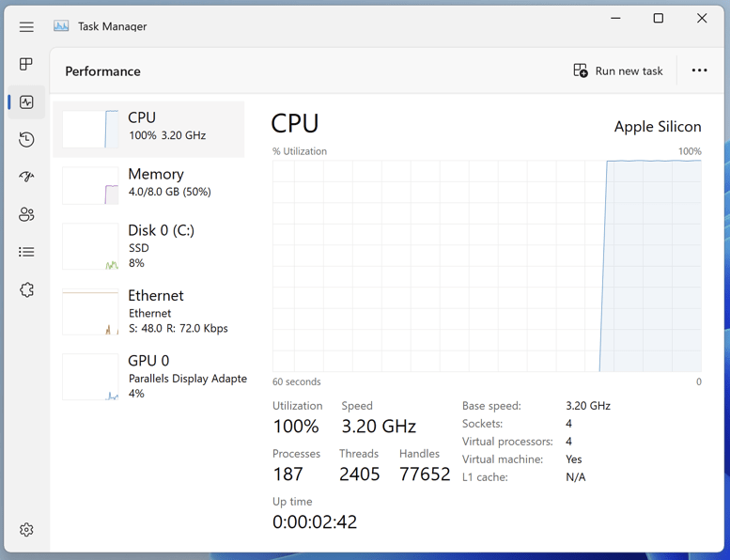This screenshot has width=730, height=560.
Task: Click the 2405 threads count
Action: pyautogui.click(x=360, y=474)
